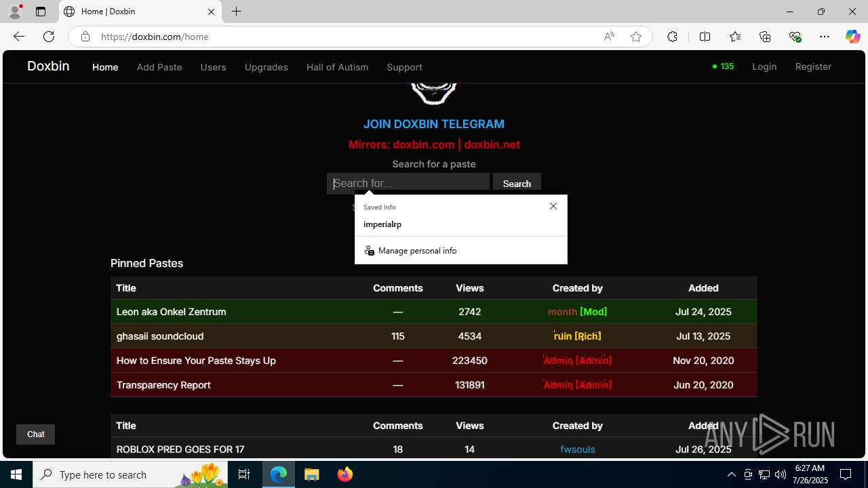Open Task View on the taskbar
868x488 pixels.
(244, 474)
